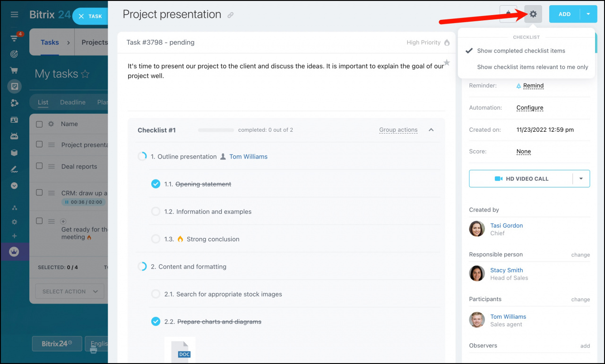Switch to the Tasks tab
The height and width of the screenshot is (364, 605).
click(x=50, y=42)
